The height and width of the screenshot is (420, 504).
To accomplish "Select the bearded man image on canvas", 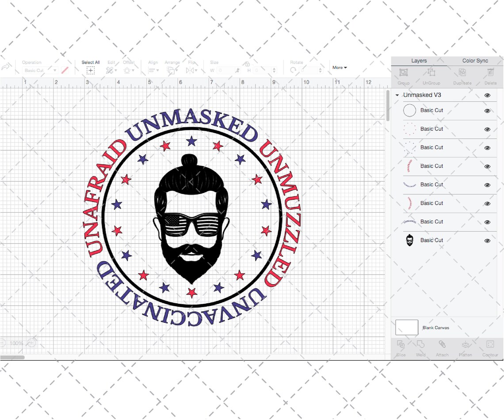I will pos(191,218).
